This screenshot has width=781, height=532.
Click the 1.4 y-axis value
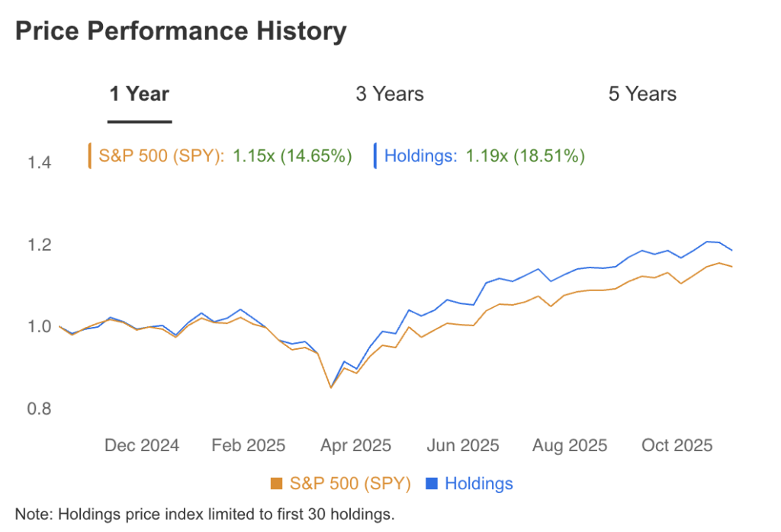coord(39,163)
